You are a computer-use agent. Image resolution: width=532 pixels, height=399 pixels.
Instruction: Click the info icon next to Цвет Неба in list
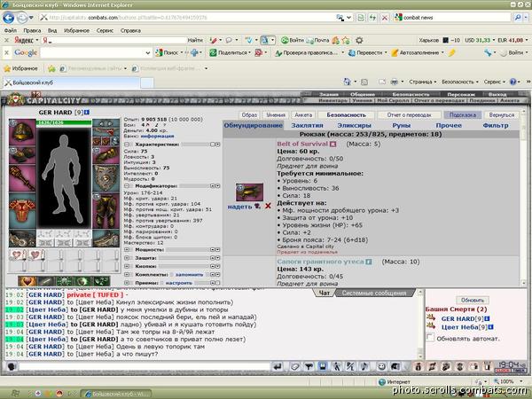[490, 327]
